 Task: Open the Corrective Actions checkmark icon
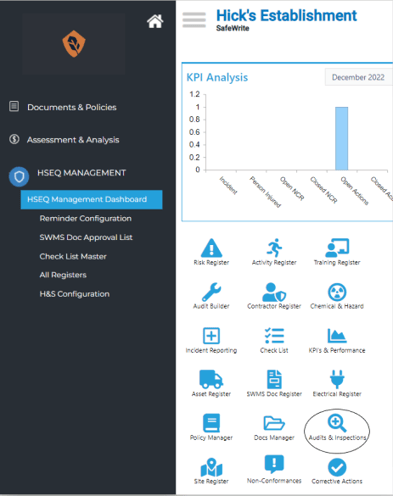coord(337,467)
